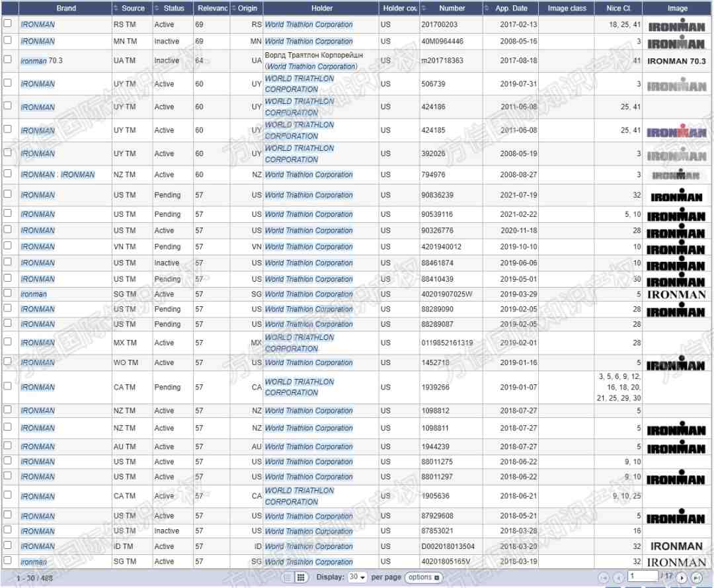
Task: Open ironman brand link for 40201907025W
Action: (34, 294)
